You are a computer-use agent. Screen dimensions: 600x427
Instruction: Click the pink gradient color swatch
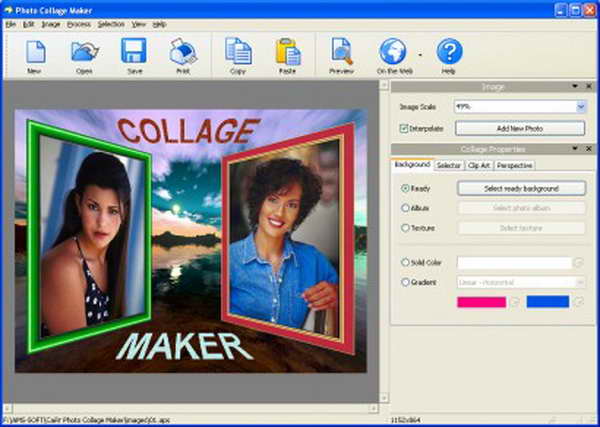click(x=481, y=301)
